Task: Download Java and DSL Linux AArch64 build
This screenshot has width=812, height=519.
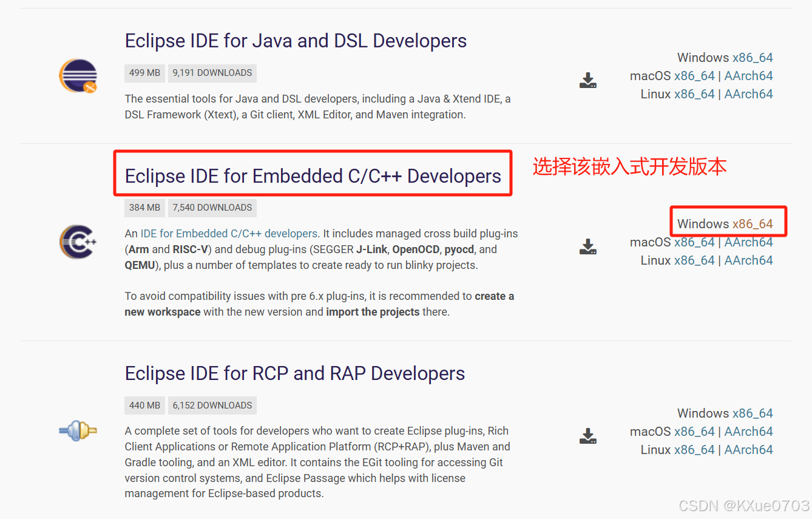Action: (749, 94)
